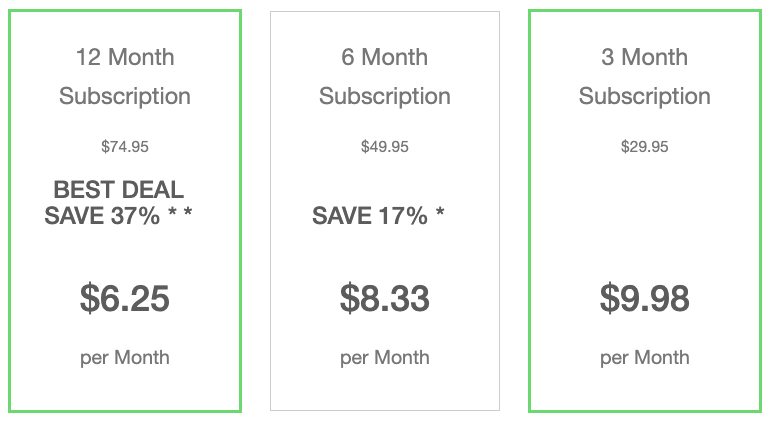
Task: Click 'Subscription' word in 3 Month card
Action: (x=645, y=96)
